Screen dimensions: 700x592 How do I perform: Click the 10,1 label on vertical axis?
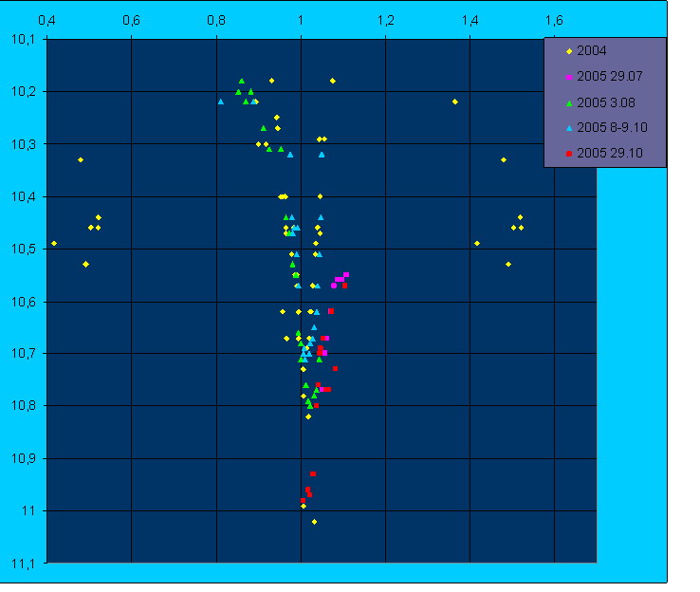[x=23, y=39]
